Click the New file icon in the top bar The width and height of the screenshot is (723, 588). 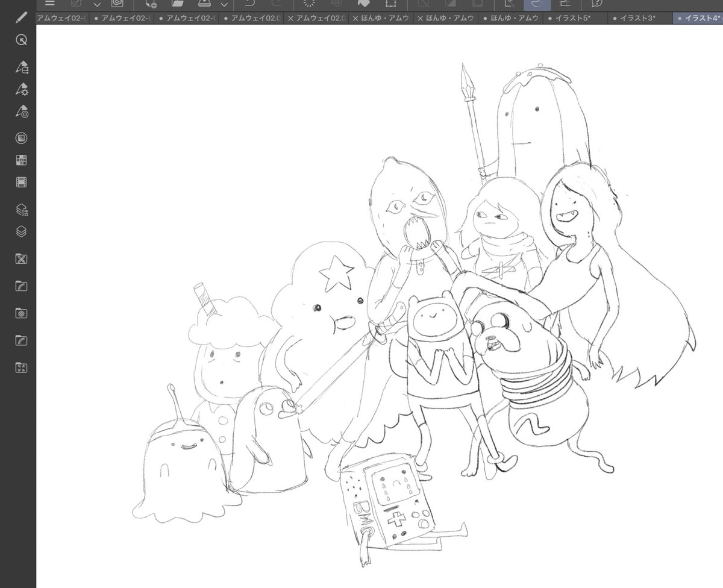tap(151, 4)
